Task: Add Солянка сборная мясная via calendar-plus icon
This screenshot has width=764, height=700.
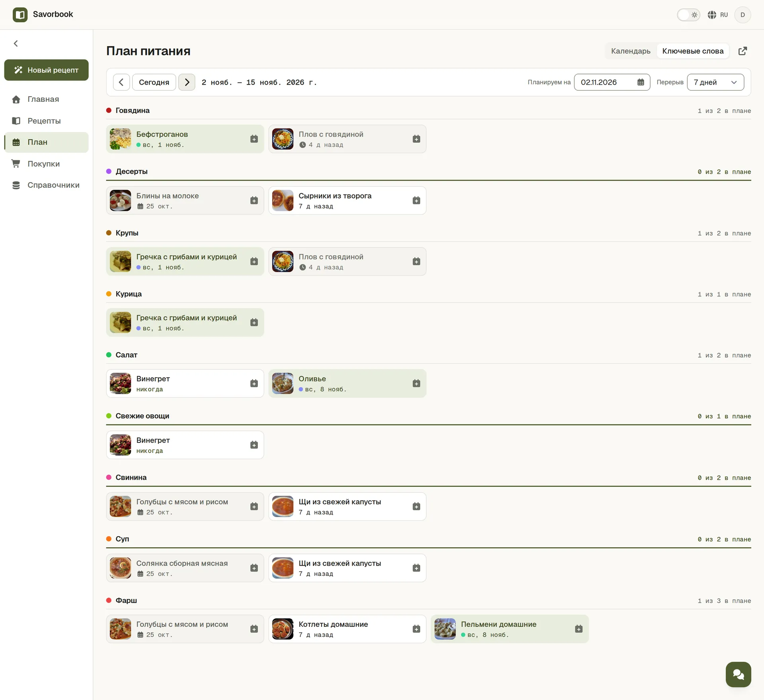Action: 254,568
